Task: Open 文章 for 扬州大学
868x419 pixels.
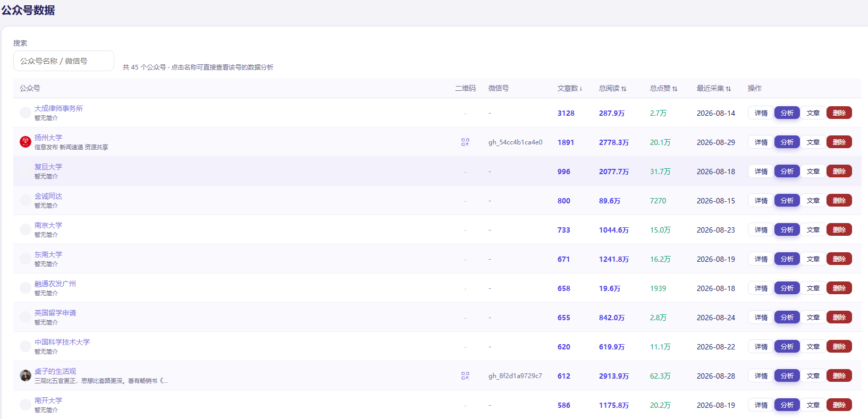Action: tap(813, 142)
